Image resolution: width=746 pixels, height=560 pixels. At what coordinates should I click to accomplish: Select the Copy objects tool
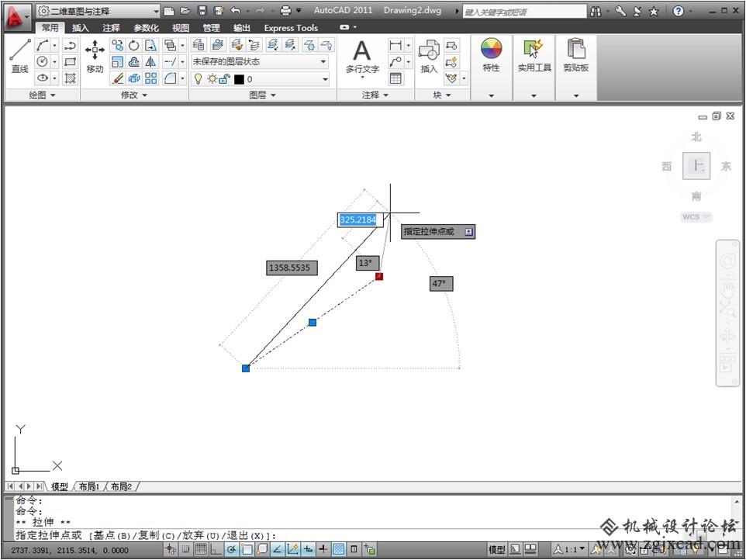117,46
